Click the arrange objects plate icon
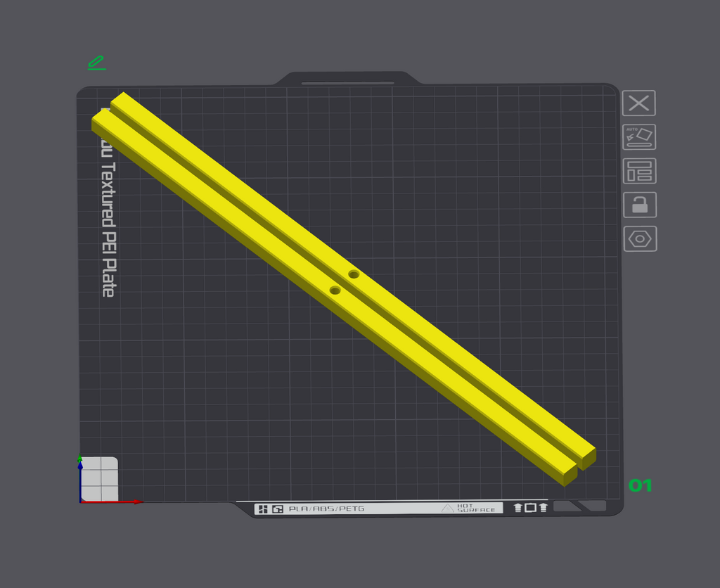This screenshot has width=720, height=588. pyautogui.click(x=640, y=171)
